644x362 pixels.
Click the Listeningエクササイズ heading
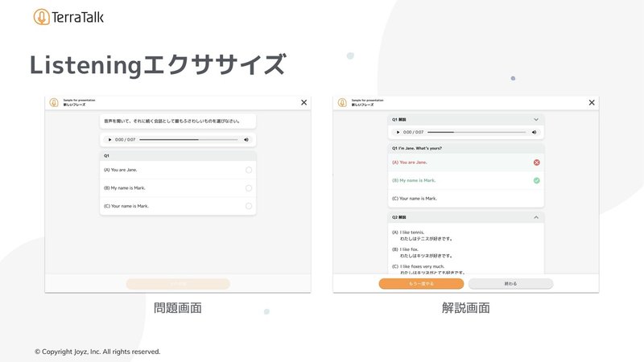[x=158, y=65]
